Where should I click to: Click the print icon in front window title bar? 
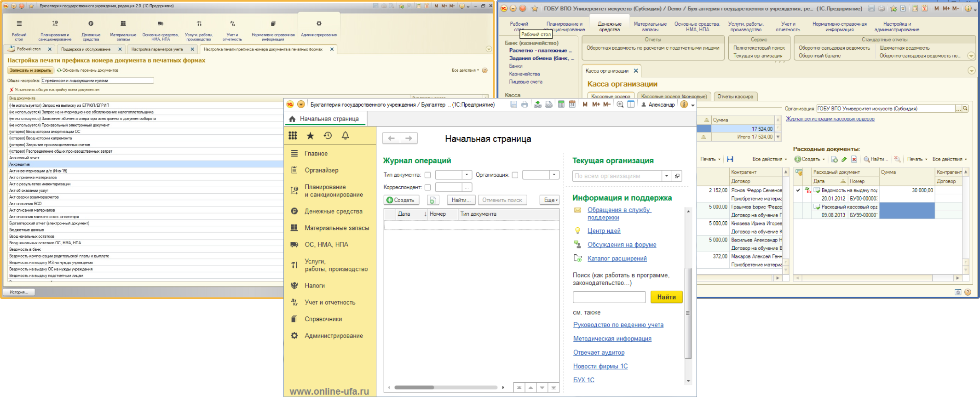[525, 104]
